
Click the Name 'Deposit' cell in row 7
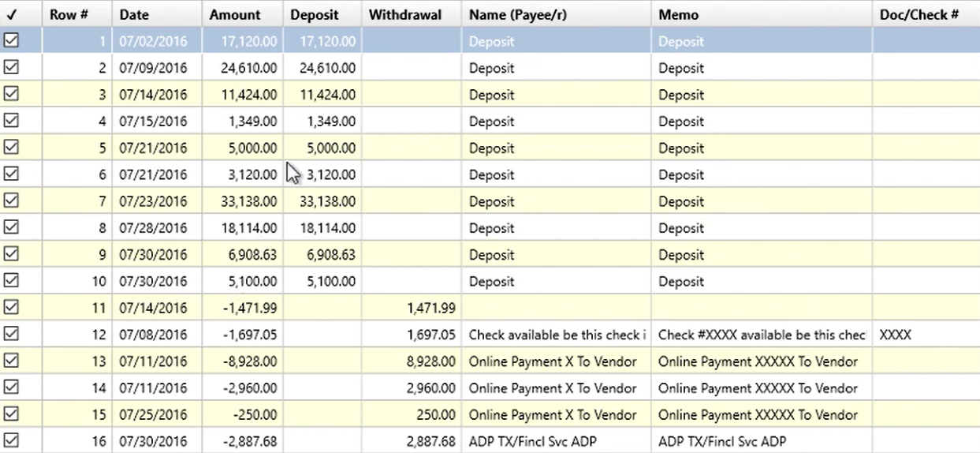pos(557,201)
